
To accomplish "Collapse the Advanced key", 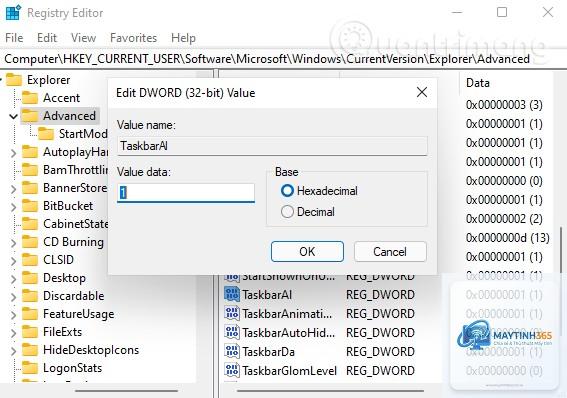I will [13, 116].
